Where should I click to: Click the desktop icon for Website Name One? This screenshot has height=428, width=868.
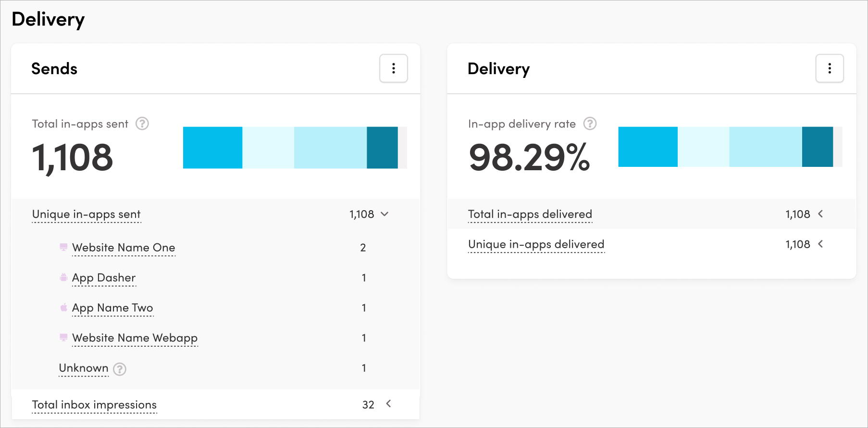point(63,247)
